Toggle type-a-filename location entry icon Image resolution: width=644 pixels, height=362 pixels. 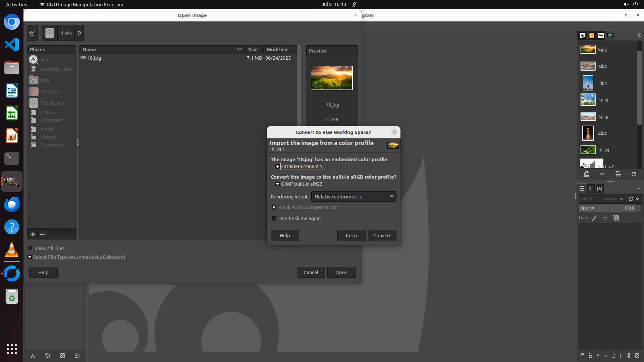click(x=32, y=33)
